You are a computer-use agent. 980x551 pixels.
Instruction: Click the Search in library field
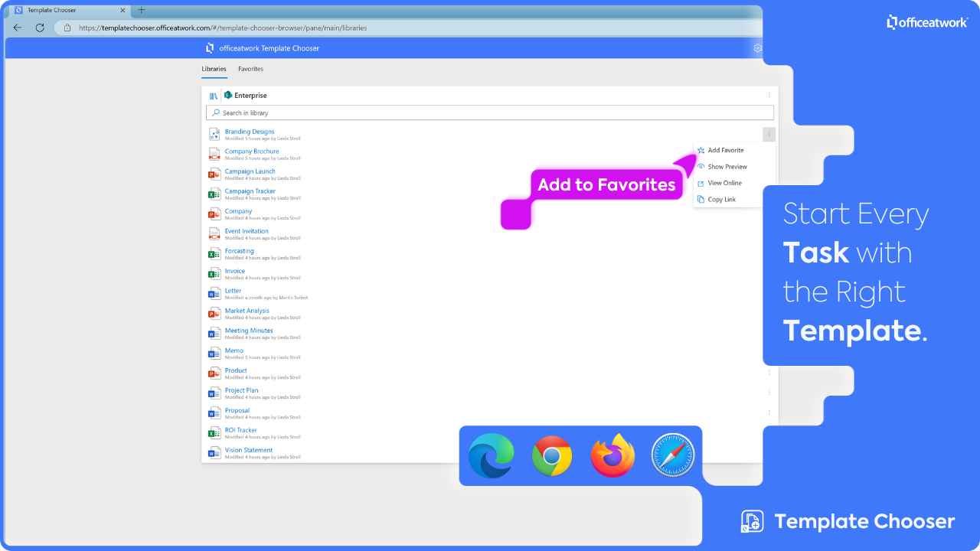click(x=490, y=112)
